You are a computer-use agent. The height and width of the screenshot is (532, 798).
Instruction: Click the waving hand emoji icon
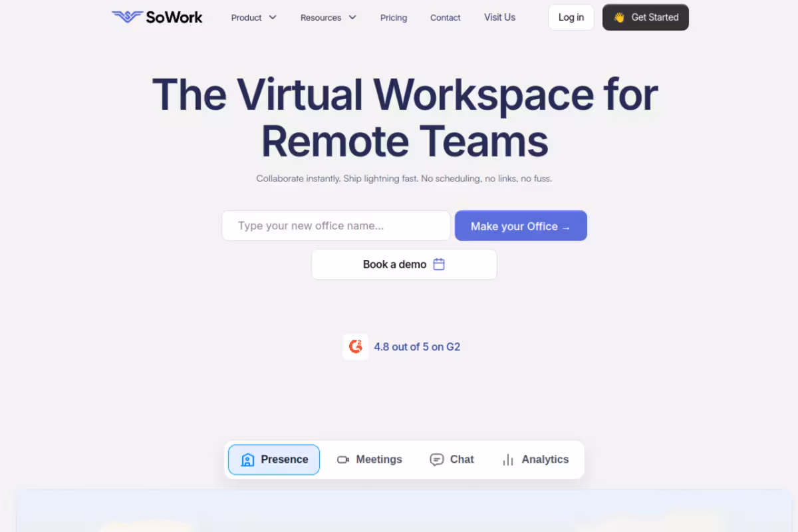619,17
